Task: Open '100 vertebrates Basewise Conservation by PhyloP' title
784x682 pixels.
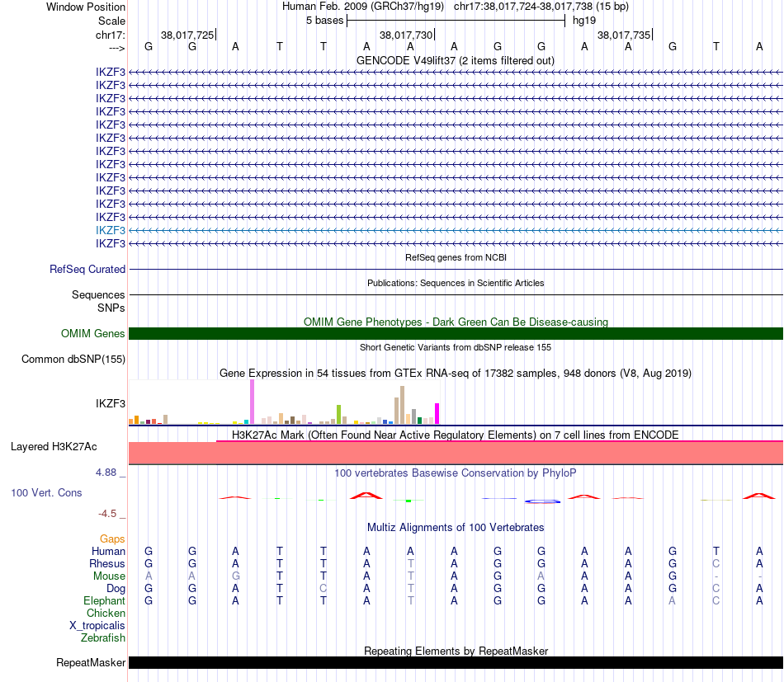Action: [456, 473]
